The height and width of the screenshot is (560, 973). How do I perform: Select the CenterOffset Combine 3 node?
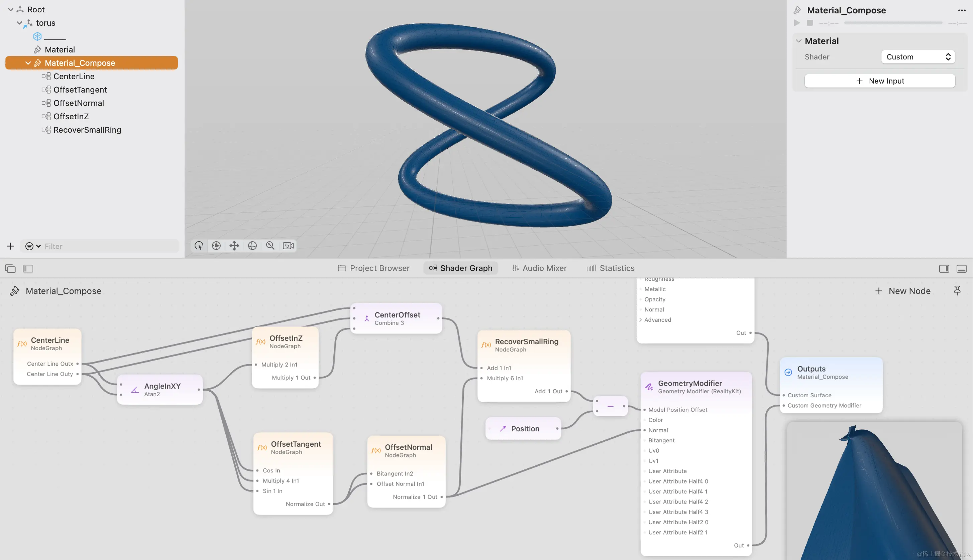tap(396, 318)
